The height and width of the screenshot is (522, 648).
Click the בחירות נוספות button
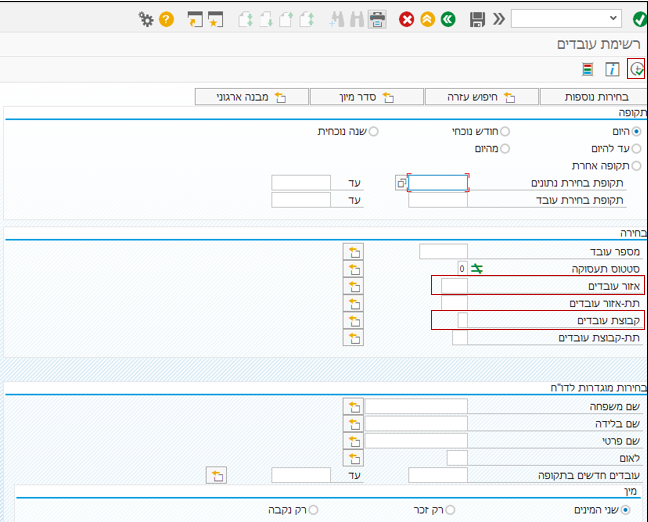(593, 97)
